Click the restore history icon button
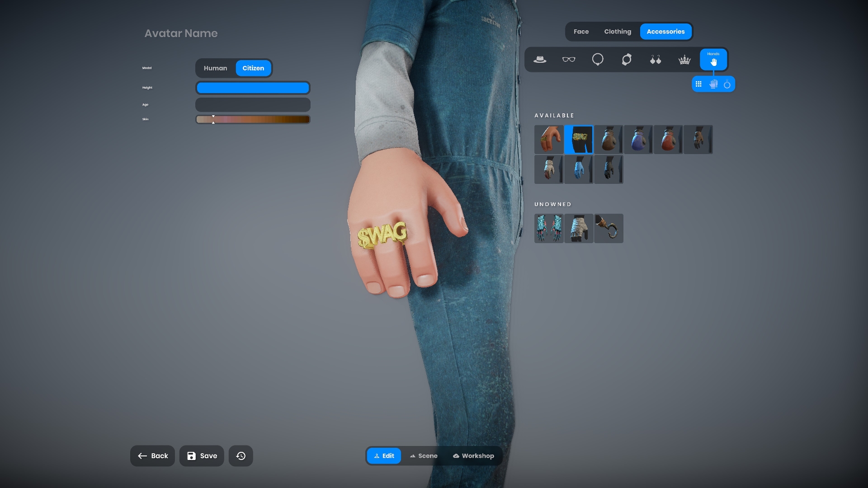This screenshot has width=868, height=488. click(241, 456)
